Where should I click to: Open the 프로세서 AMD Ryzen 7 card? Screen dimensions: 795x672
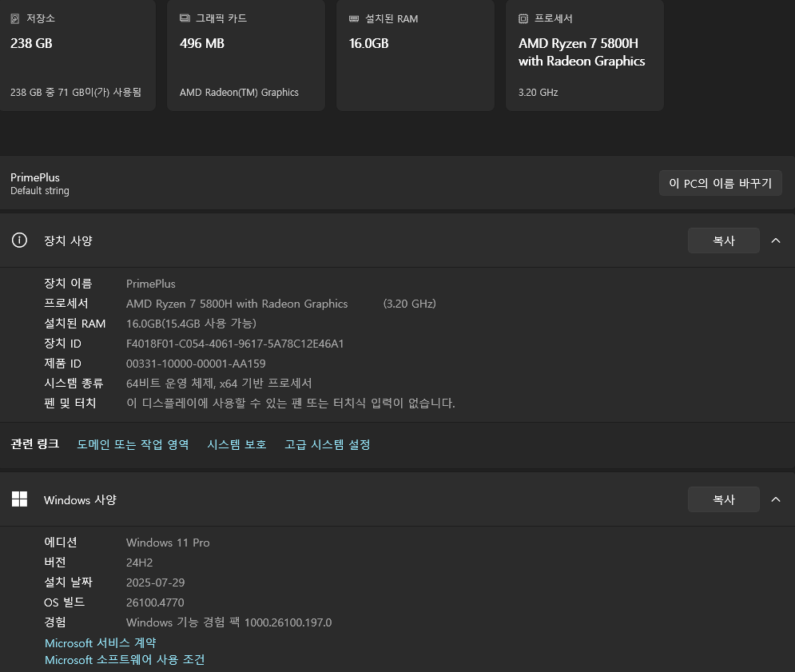pos(585,55)
